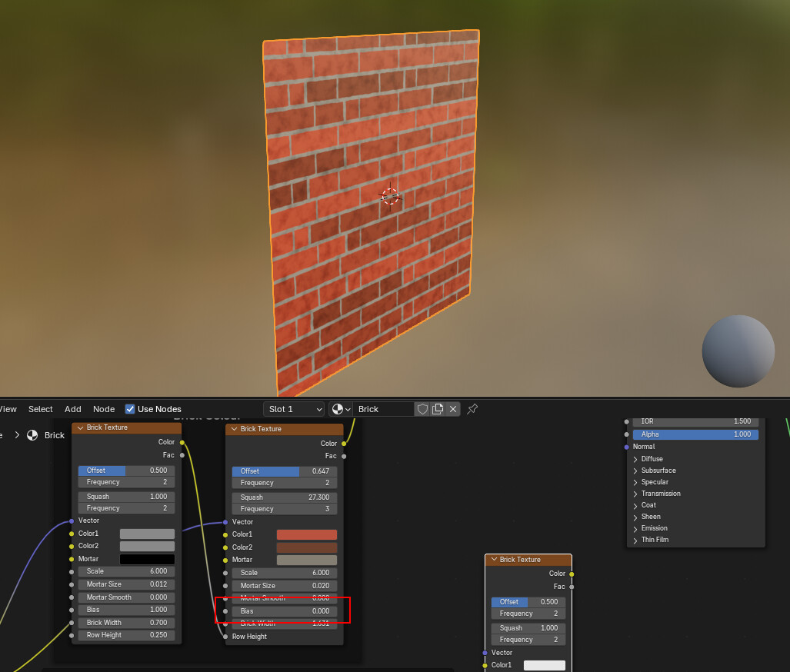Click the Bias 0.000 field
Viewport: 790px width, 672px height.
click(284, 611)
